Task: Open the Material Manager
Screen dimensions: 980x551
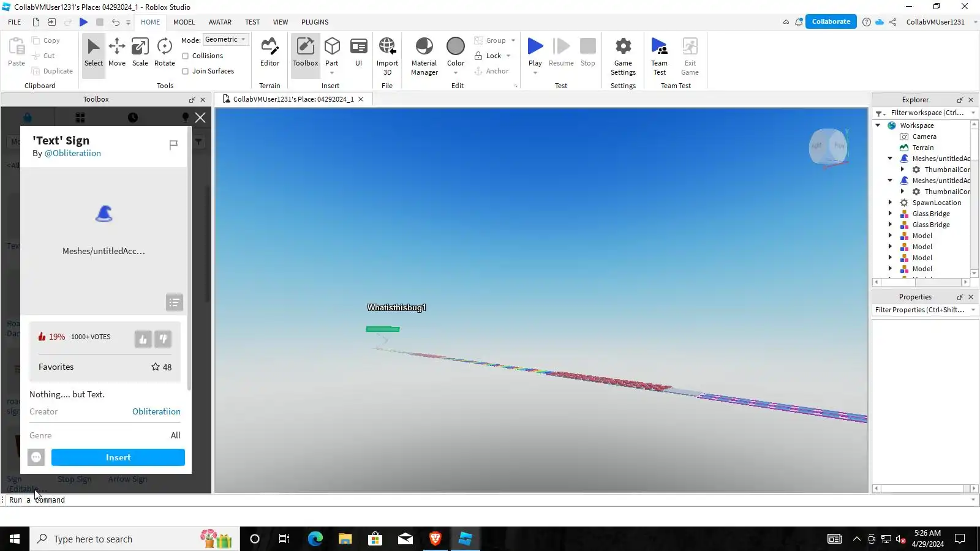Action: pos(424,56)
